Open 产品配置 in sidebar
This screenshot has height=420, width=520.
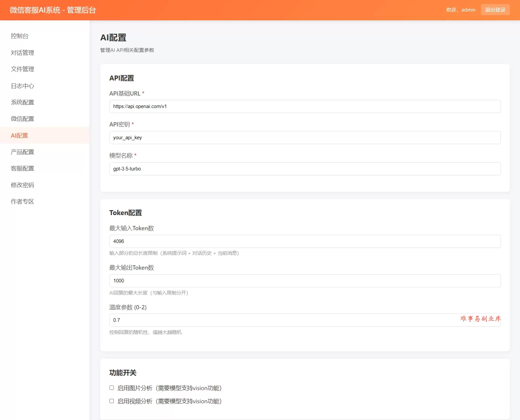click(x=45, y=152)
